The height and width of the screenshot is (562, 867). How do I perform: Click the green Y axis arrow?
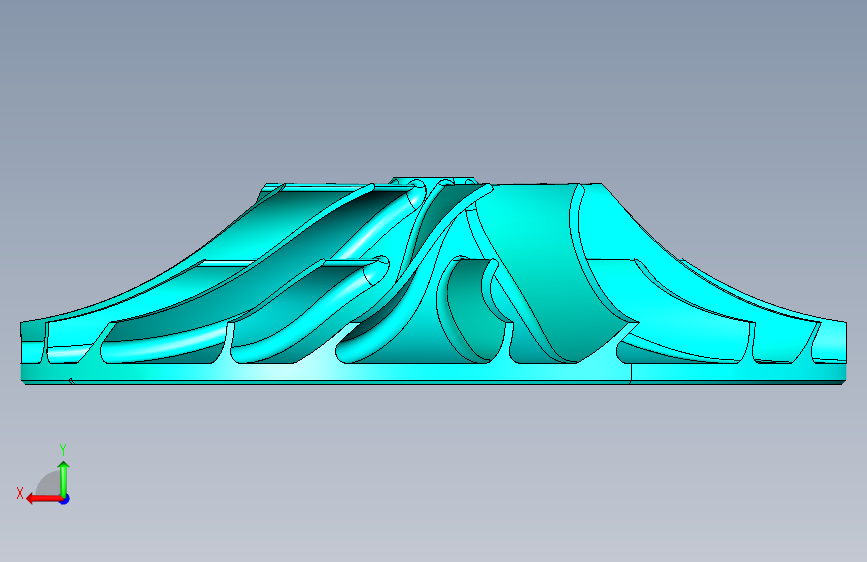point(64,478)
